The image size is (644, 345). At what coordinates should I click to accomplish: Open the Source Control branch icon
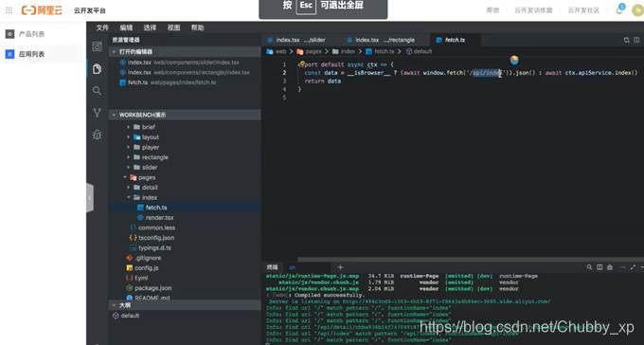(97, 113)
